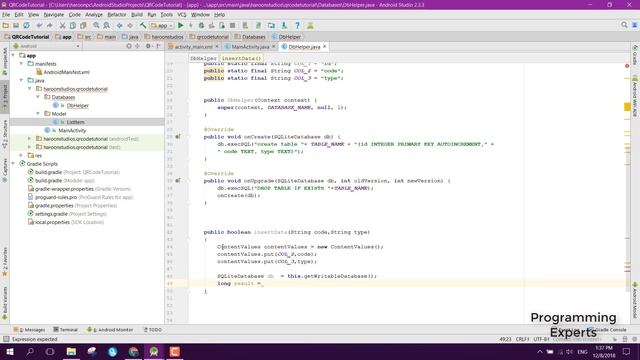Viewport: 640px width, 360px height.
Task: Click the Stop square icon
Action: pyautogui.click(x=232, y=25)
